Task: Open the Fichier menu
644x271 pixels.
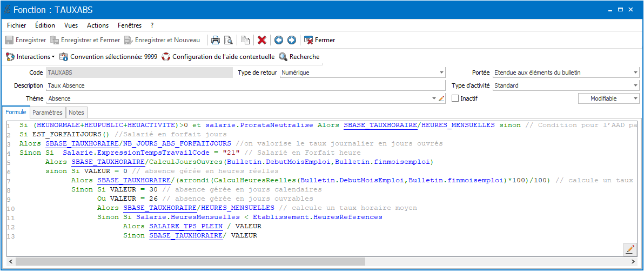Action: pos(16,25)
